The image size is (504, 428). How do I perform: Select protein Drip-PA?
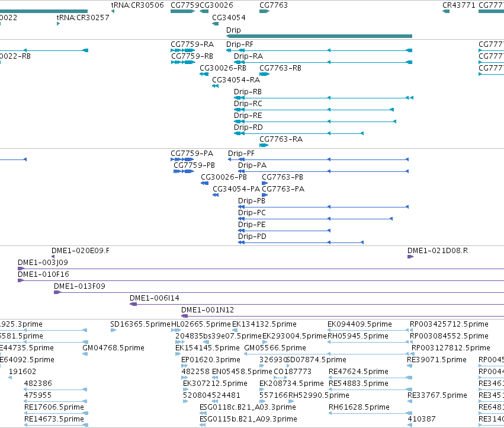pos(323,171)
